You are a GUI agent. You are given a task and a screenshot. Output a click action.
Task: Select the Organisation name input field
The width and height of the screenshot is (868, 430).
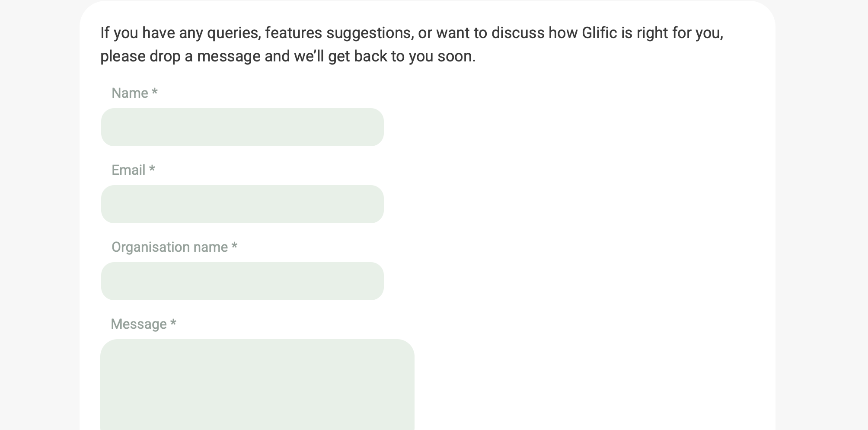click(x=242, y=281)
